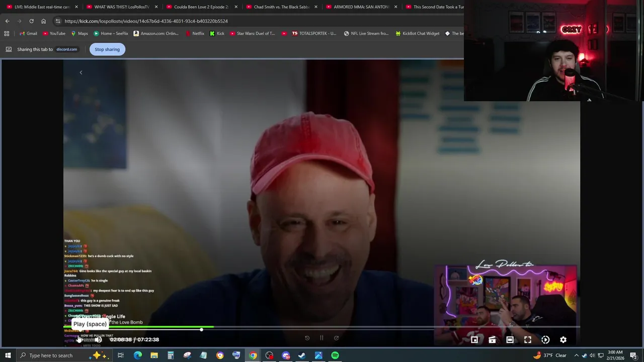Rewind using the center rewind control
The height and width of the screenshot is (362, 644).
[x=307, y=338]
